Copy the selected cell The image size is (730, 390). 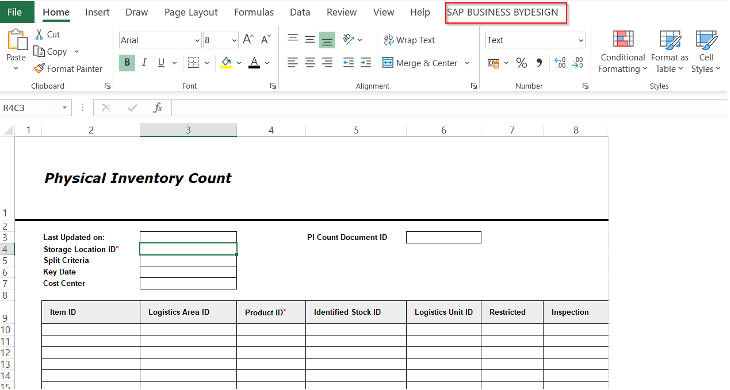pos(50,52)
